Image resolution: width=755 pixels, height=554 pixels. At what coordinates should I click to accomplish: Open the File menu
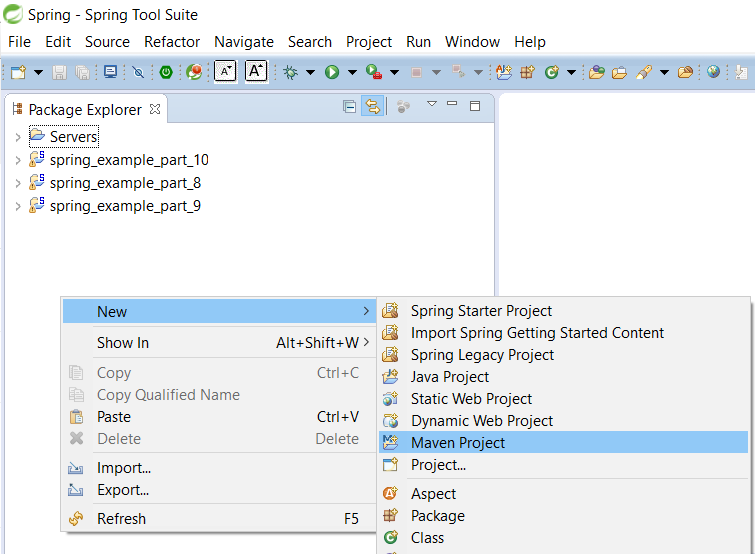[19, 42]
